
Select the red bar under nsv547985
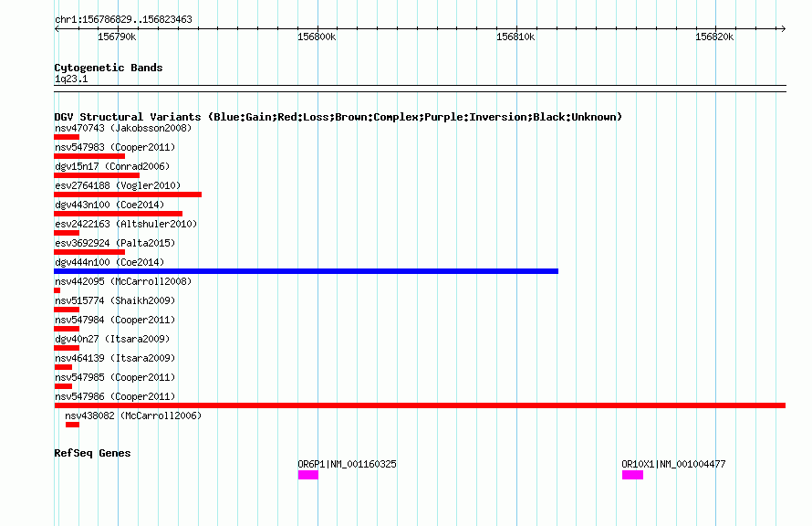pos(63,386)
